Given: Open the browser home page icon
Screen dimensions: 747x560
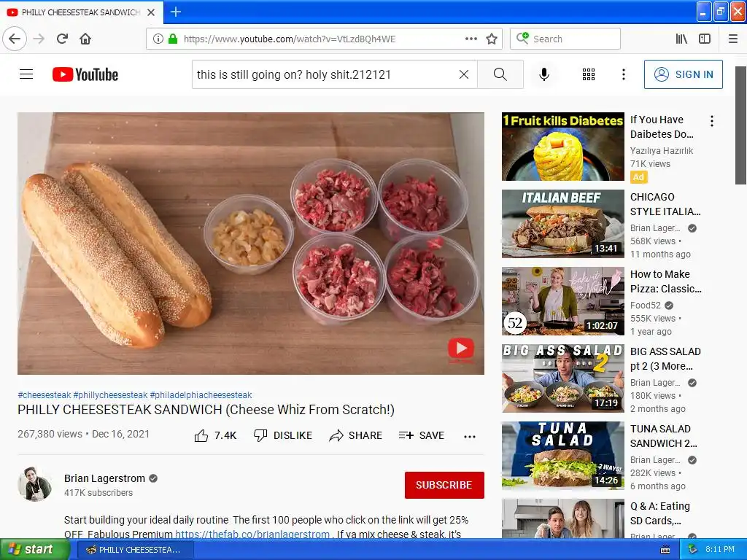Looking at the screenshot, I should pyautogui.click(x=85, y=39).
